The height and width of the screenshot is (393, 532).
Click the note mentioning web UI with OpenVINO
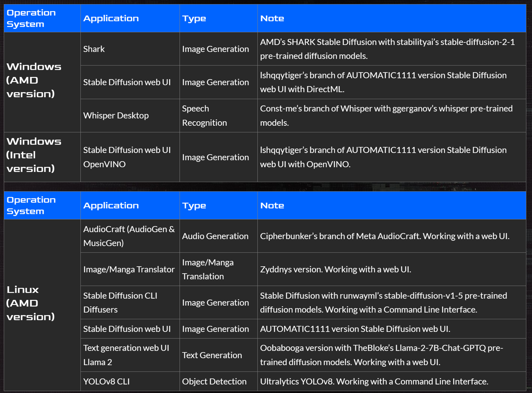click(x=392, y=157)
